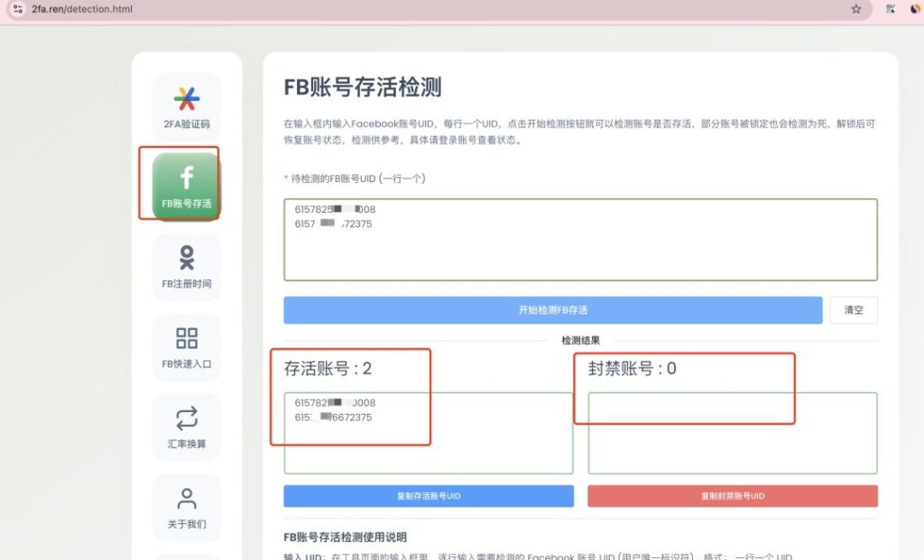Image resolution: width=924 pixels, height=560 pixels.
Task: Select second UID ending 72375 in input
Action: (x=333, y=224)
